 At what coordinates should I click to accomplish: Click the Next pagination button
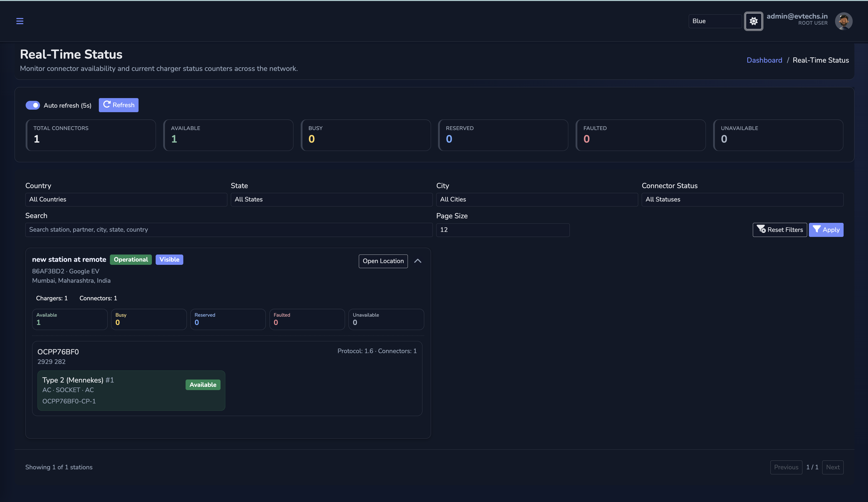tap(833, 467)
